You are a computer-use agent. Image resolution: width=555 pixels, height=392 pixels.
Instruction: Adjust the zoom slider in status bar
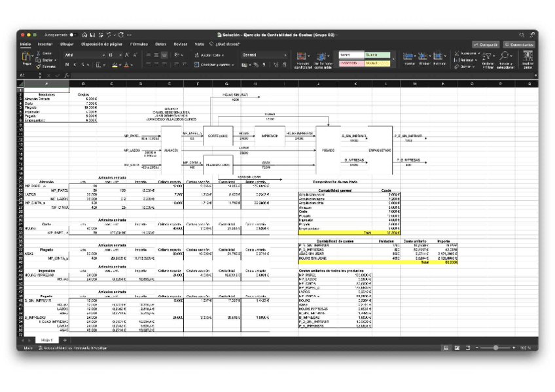(495, 347)
